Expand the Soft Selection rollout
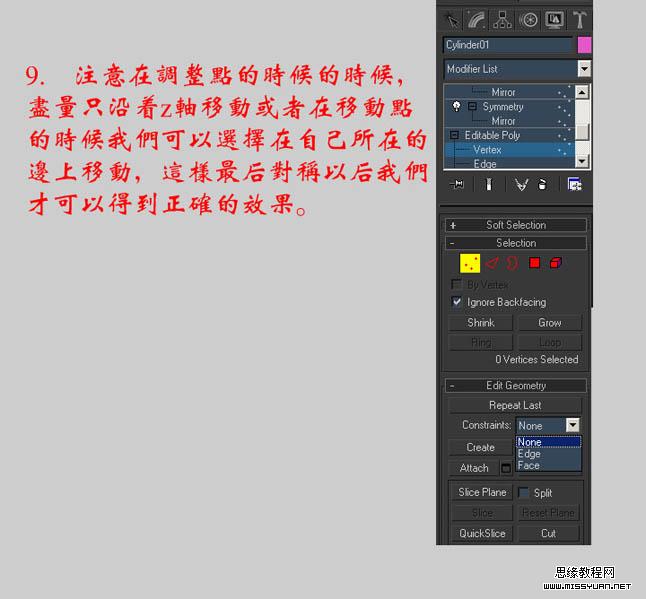This screenshot has width=646, height=599. [x=516, y=225]
